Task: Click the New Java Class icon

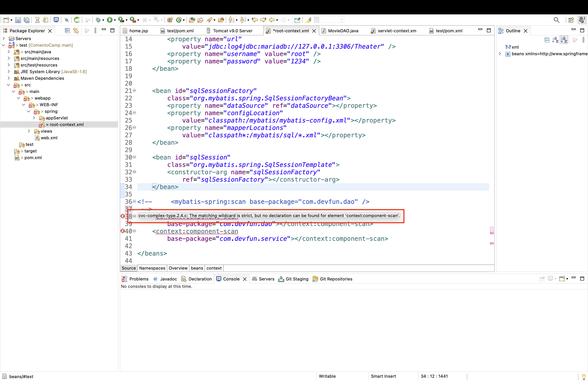Action: (x=179, y=20)
